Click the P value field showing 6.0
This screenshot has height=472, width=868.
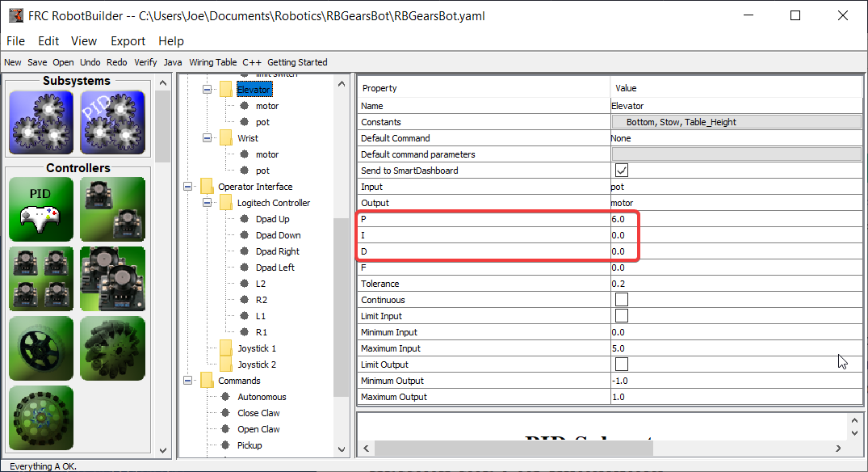pos(624,219)
